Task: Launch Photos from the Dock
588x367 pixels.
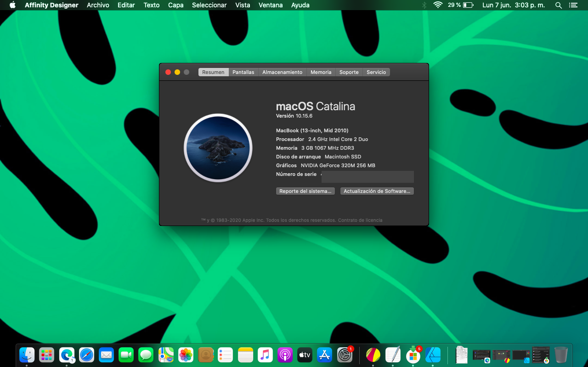Action: click(x=186, y=355)
